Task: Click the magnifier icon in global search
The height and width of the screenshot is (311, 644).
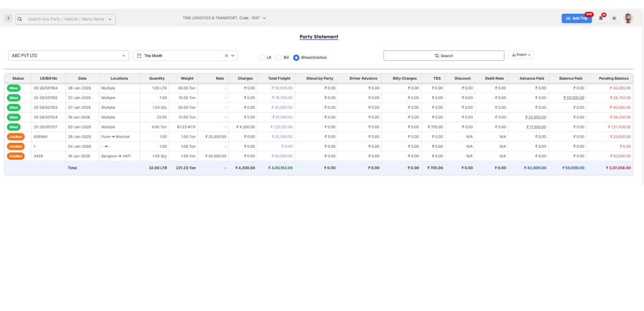Action: point(20,19)
